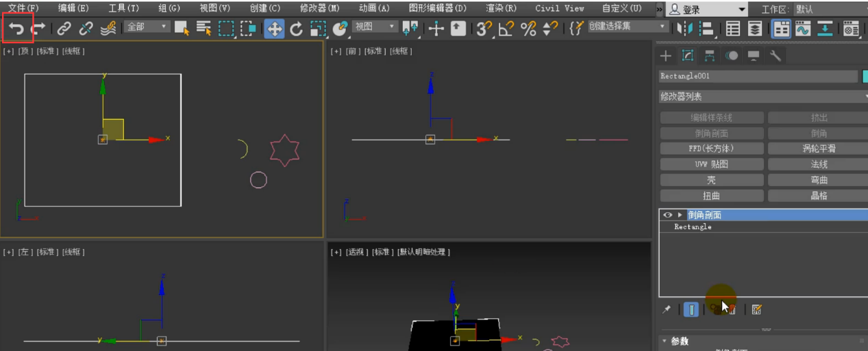
Task: Toggle Angle Snap in the toolbar
Action: (x=506, y=29)
